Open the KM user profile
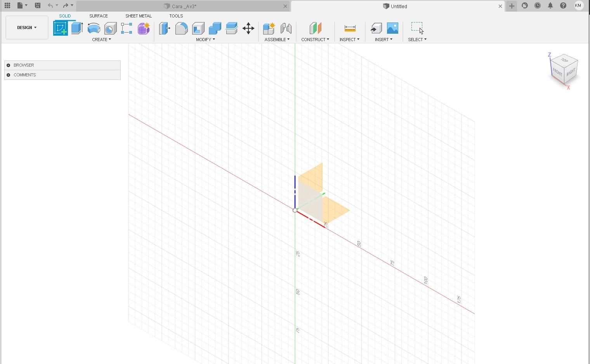Image resolution: width=590 pixels, height=364 pixels. 578,5
